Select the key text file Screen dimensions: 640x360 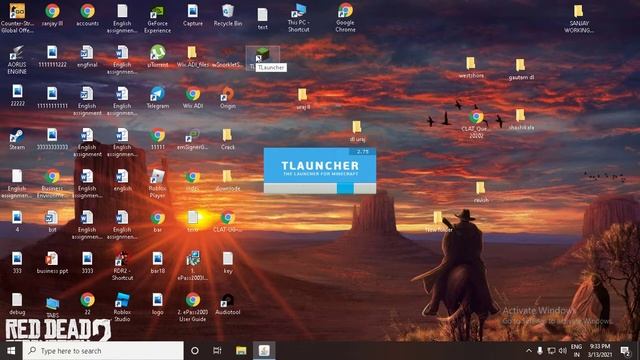point(228,262)
